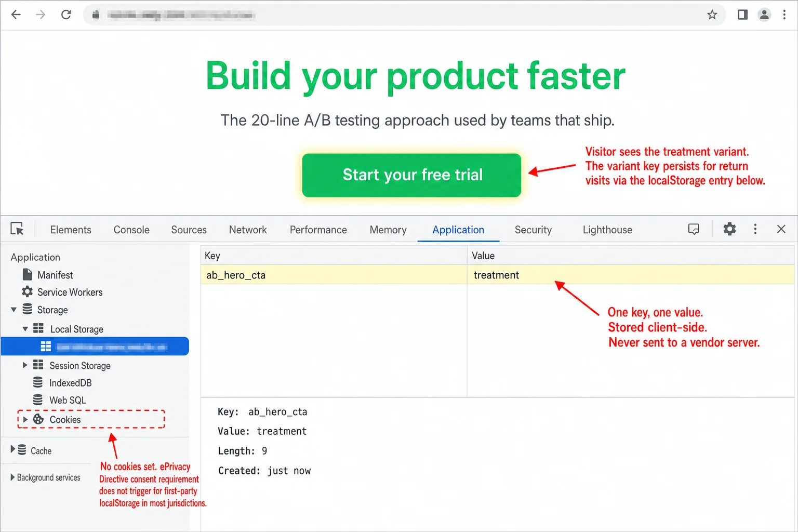Viewport: 798px width, 532px height.
Task: Open DevTools settings gear
Action: click(x=729, y=229)
